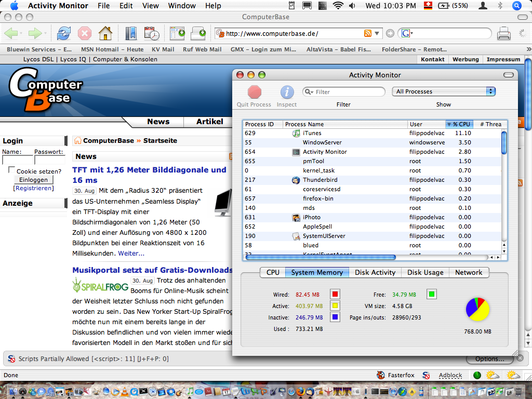The height and width of the screenshot is (399, 532).
Task: Open the home page icon
Action: [105, 33]
